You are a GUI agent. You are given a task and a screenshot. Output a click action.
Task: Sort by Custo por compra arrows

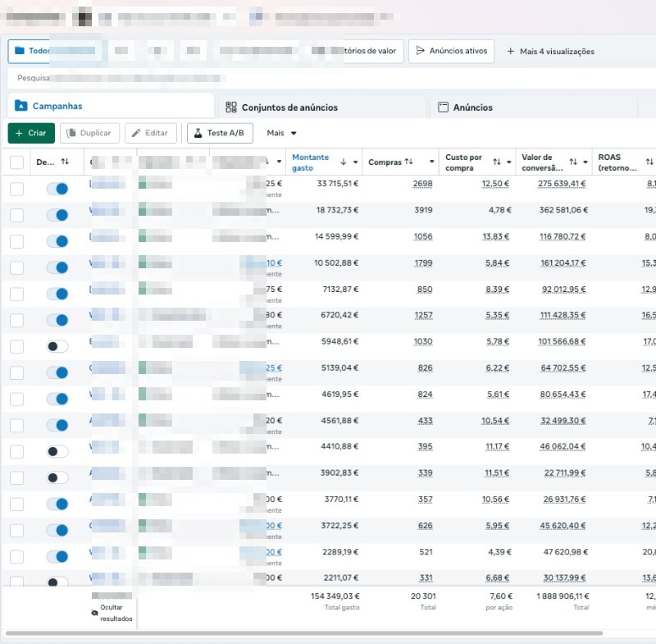[497, 162]
